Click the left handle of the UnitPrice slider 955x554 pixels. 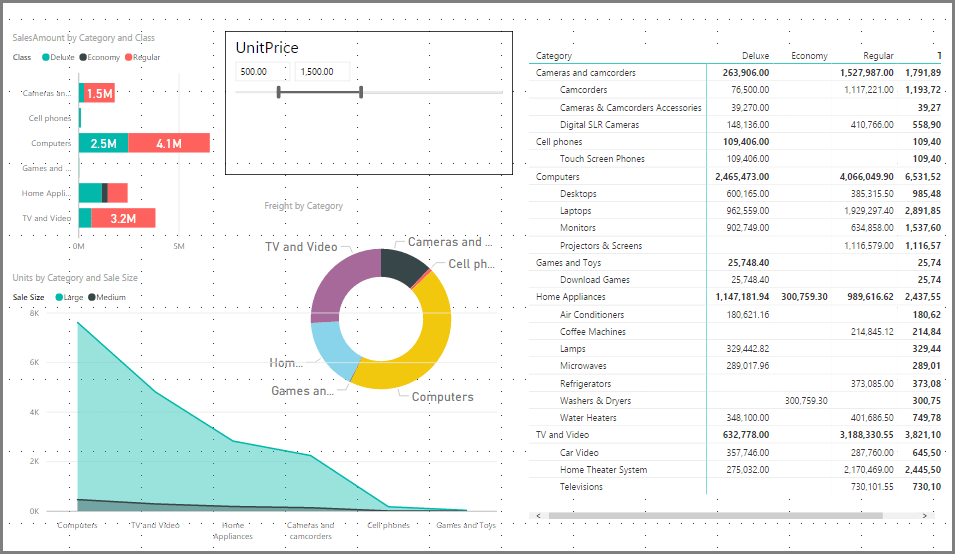click(x=278, y=92)
